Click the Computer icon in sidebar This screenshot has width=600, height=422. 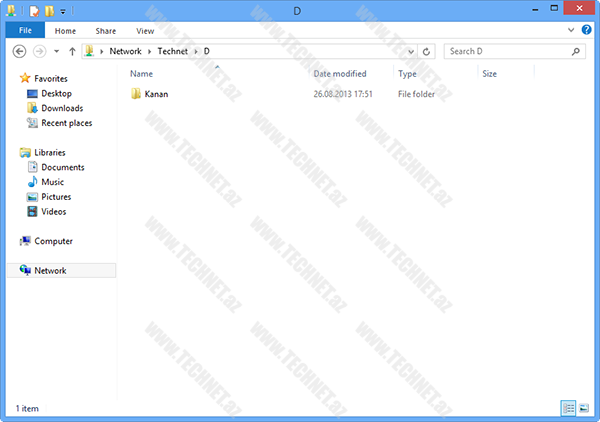point(25,241)
